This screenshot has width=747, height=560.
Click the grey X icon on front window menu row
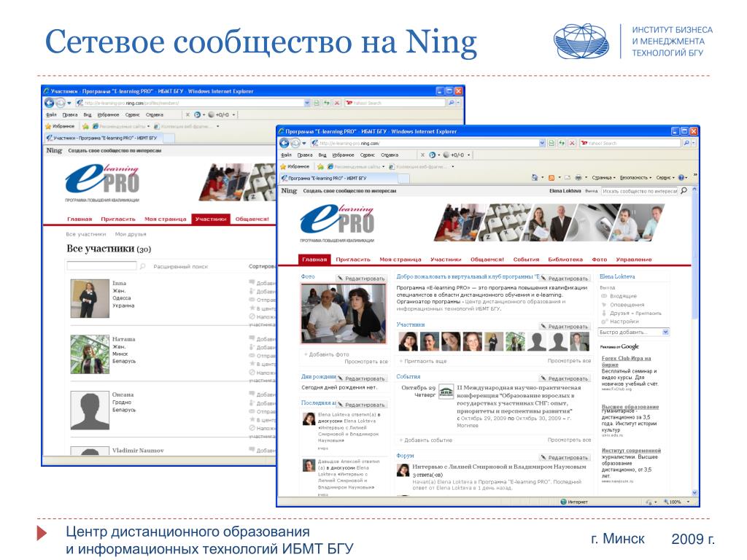click(x=422, y=155)
